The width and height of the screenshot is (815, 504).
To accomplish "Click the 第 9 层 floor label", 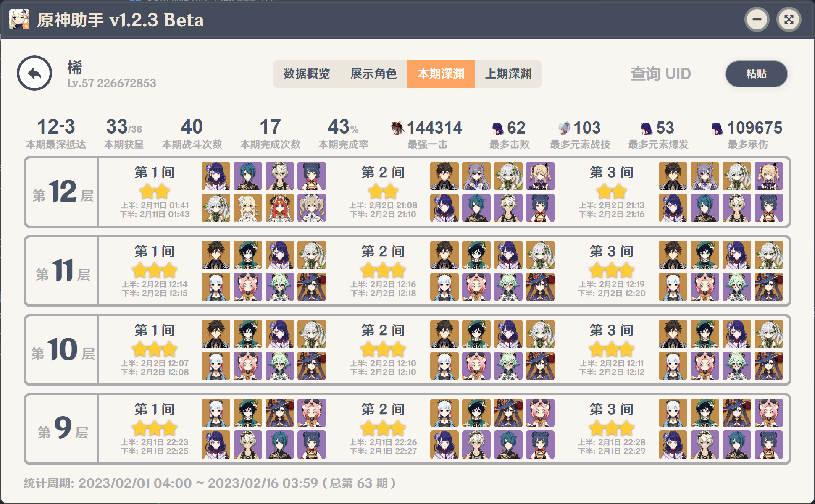I will [62, 429].
